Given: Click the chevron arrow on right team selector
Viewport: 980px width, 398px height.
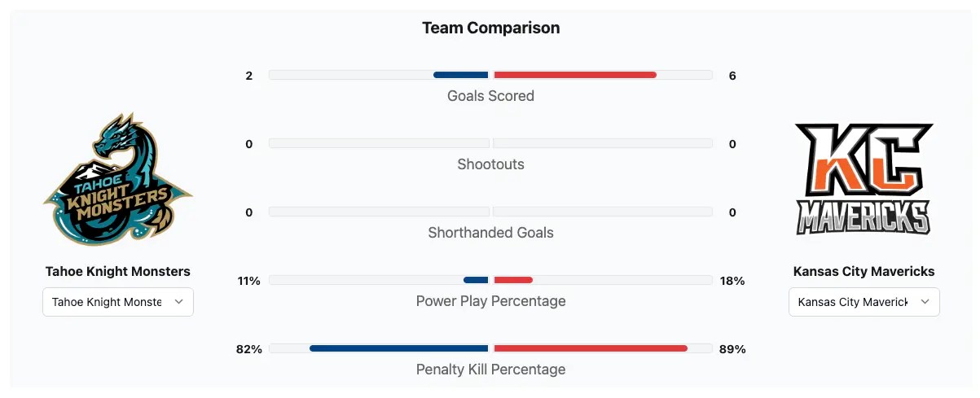Looking at the screenshot, I should point(925,302).
